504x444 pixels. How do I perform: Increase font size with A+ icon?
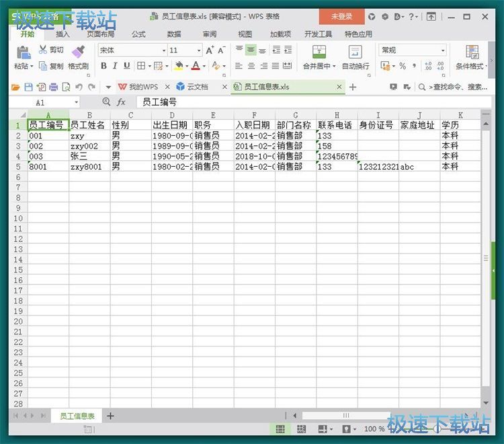(210, 50)
